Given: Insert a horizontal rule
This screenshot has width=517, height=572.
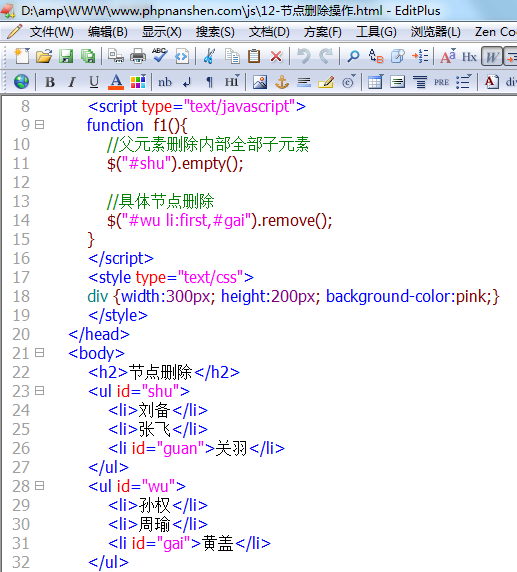Looking at the screenshot, I should pyautogui.click(x=304, y=82).
